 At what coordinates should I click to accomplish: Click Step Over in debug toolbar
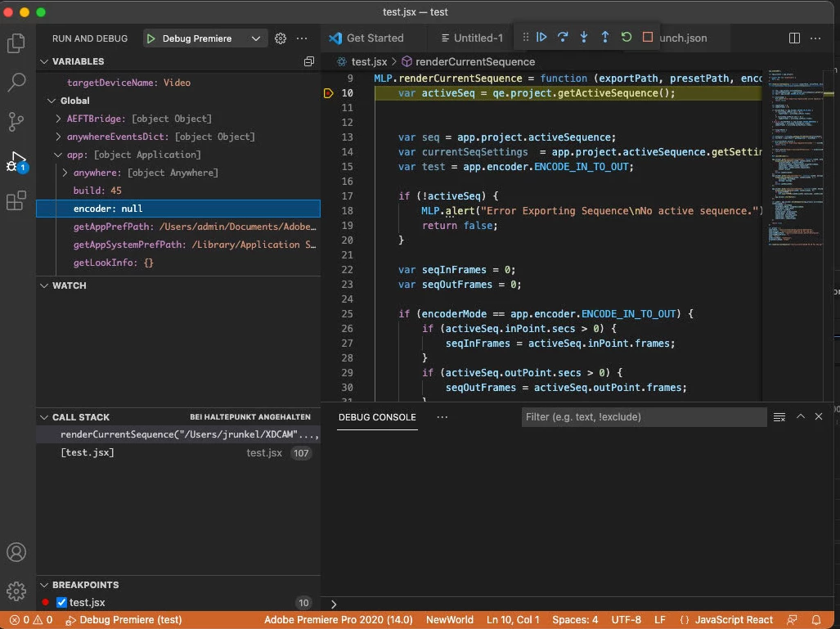563,38
